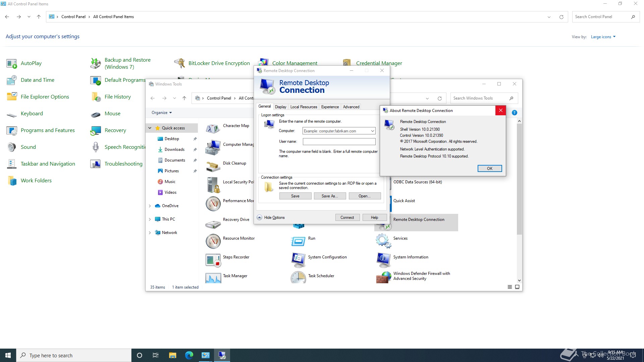Open System Configuration tool icon
644x362 pixels.
coord(298,260)
